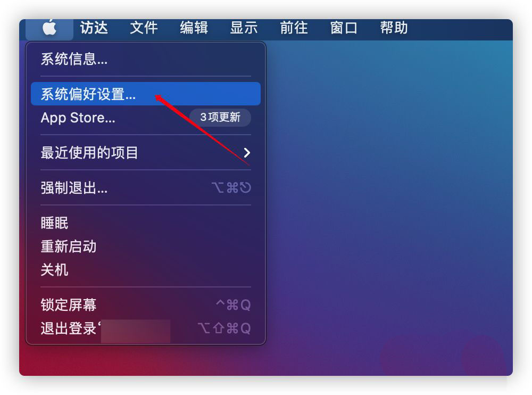Select 锁定屏幕 menu item

(x=146, y=305)
